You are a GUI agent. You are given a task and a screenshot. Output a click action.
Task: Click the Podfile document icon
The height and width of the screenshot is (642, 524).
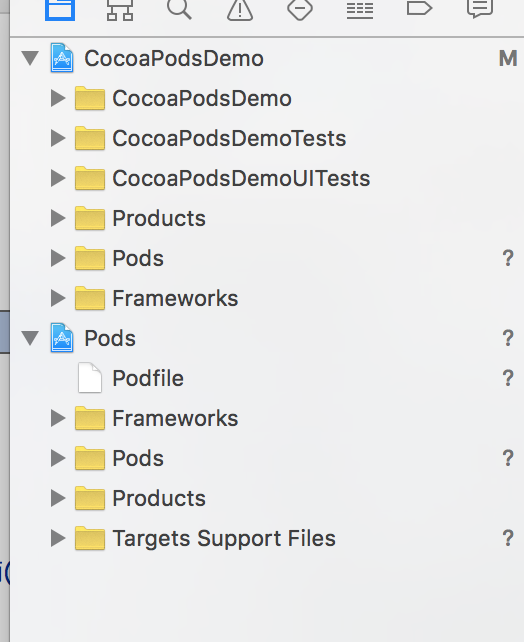[90, 378]
